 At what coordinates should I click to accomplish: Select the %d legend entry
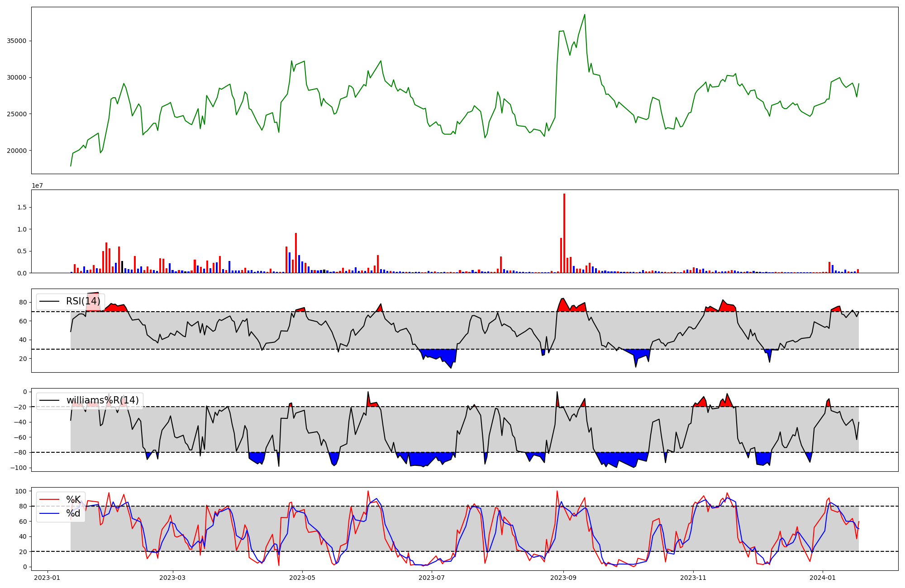coord(73,513)
